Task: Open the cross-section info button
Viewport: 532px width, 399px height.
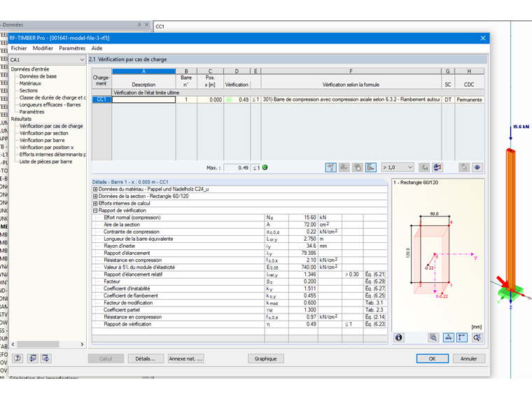Action: click(x=399, y=337)
